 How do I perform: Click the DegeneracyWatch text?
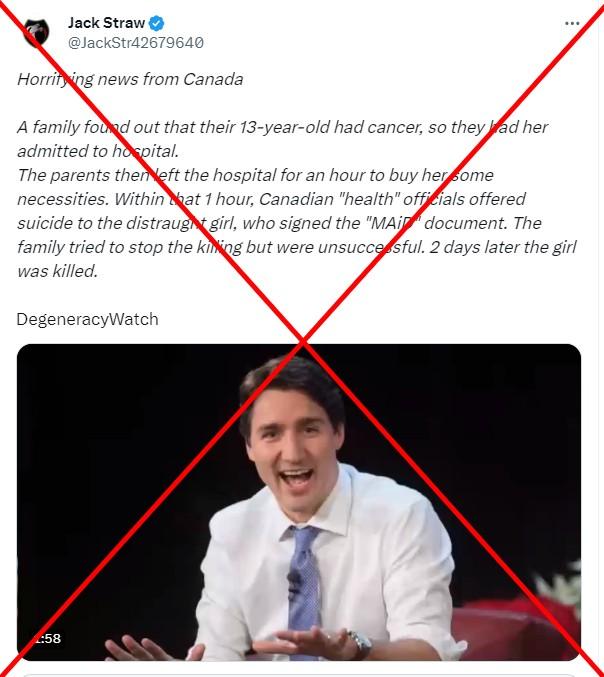click(87, 320)
